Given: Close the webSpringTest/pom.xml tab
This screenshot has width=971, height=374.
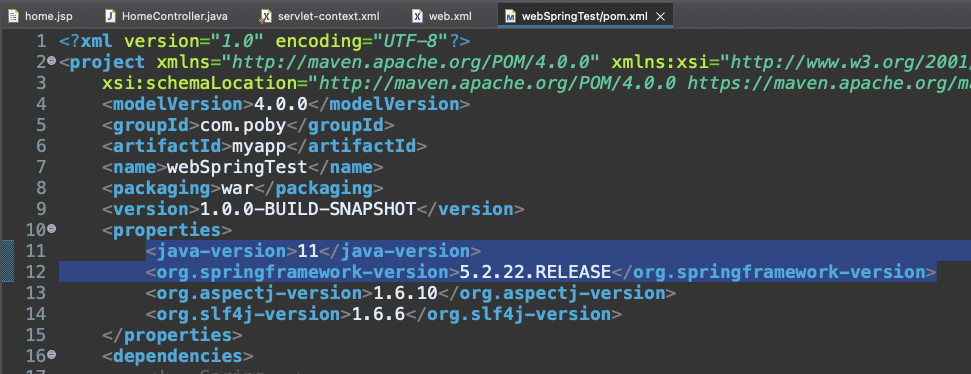Looking at the screenshot, I should pos(660,17).
